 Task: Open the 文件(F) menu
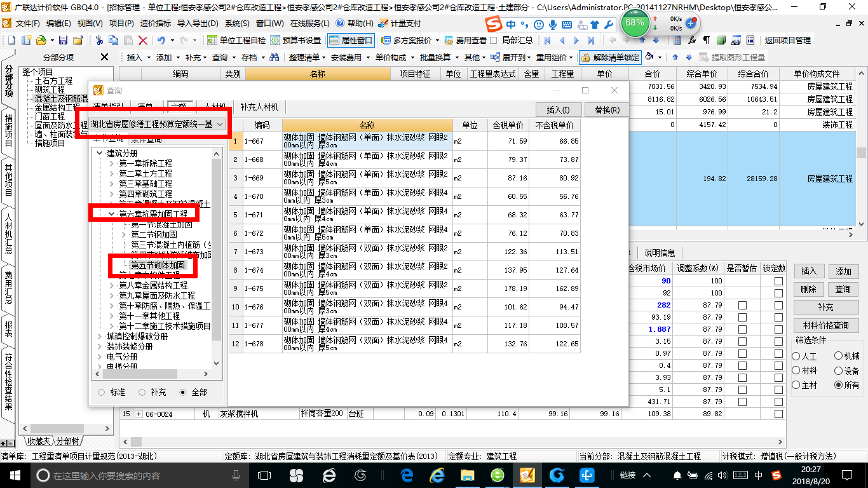tap(27, 23)
